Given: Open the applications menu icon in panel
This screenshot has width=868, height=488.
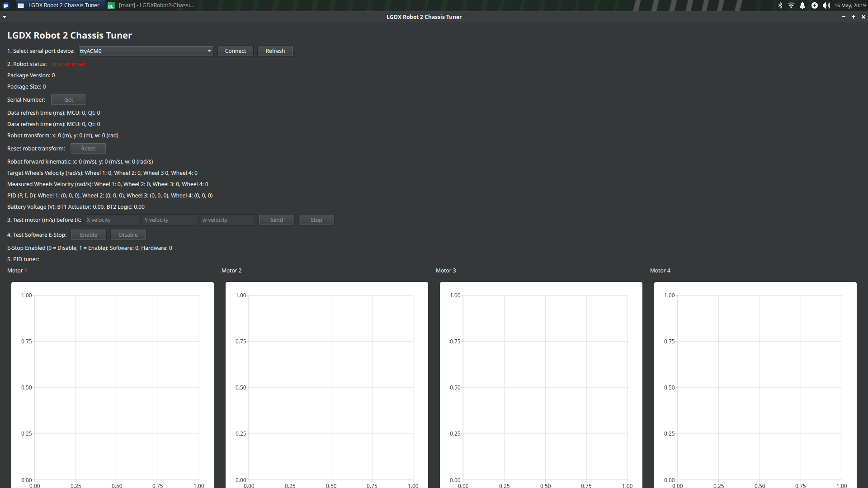Looking at the screenshot, I should pyautogui.click(x=6, y=5).
